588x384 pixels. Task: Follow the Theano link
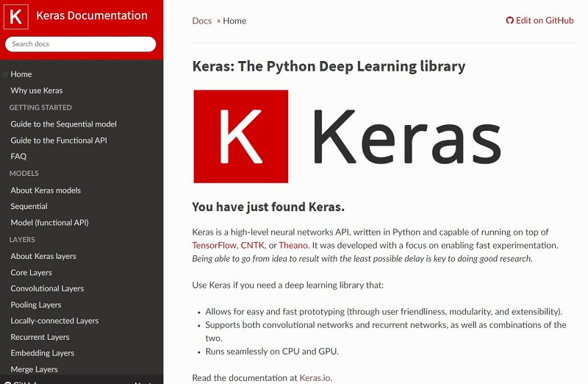point(293,245)
